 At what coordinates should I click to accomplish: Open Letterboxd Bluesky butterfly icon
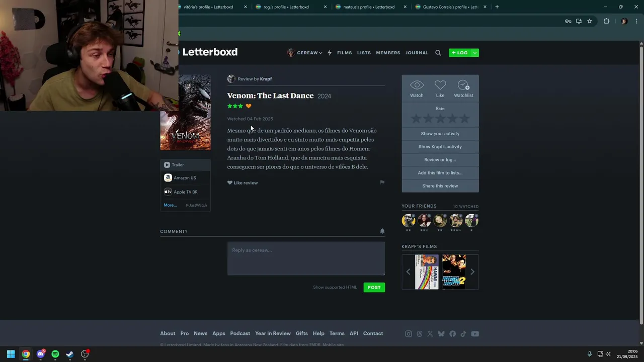point(441,334)
